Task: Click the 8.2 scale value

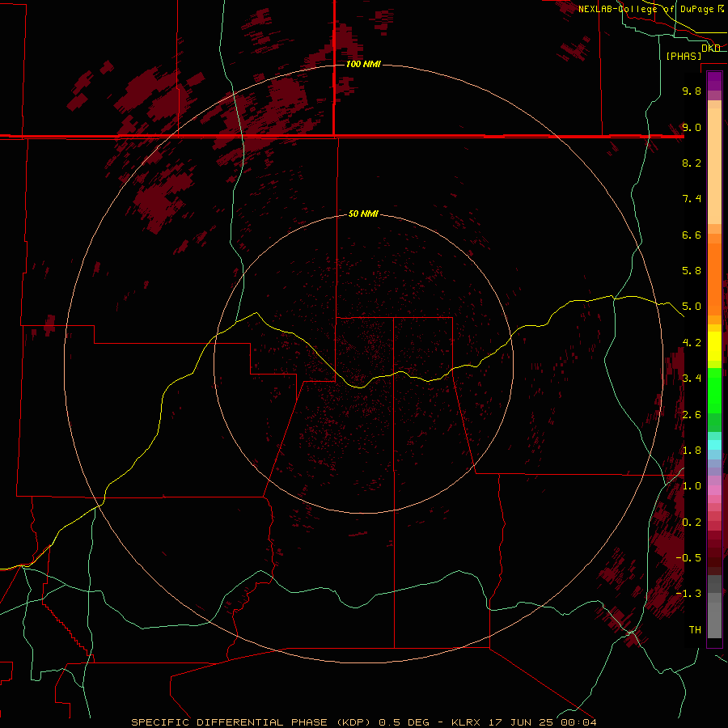Action: 692,163
